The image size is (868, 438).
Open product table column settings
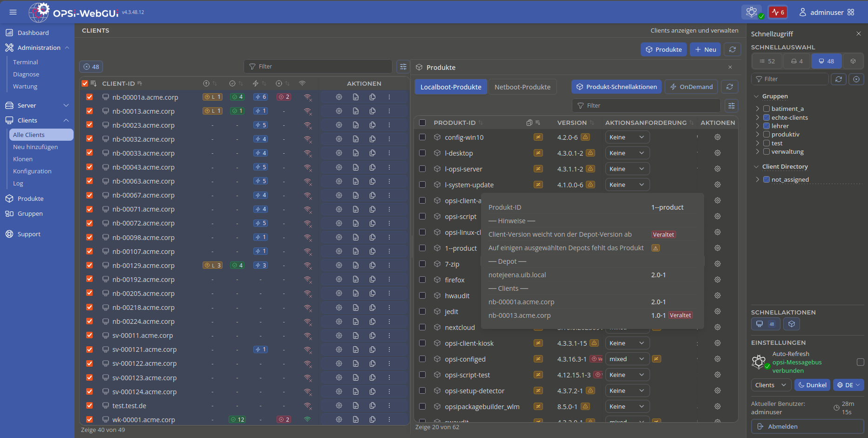(732, 106)
